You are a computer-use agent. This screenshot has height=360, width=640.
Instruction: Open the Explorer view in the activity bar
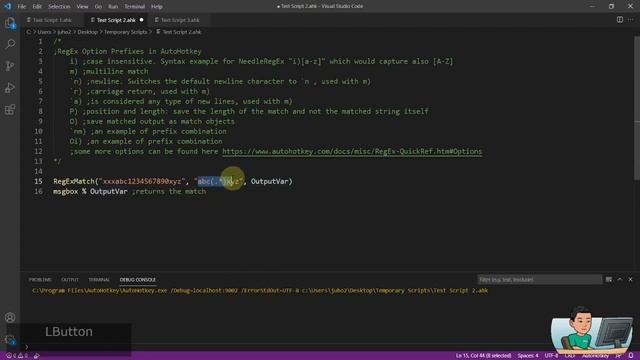coord(10,23)
